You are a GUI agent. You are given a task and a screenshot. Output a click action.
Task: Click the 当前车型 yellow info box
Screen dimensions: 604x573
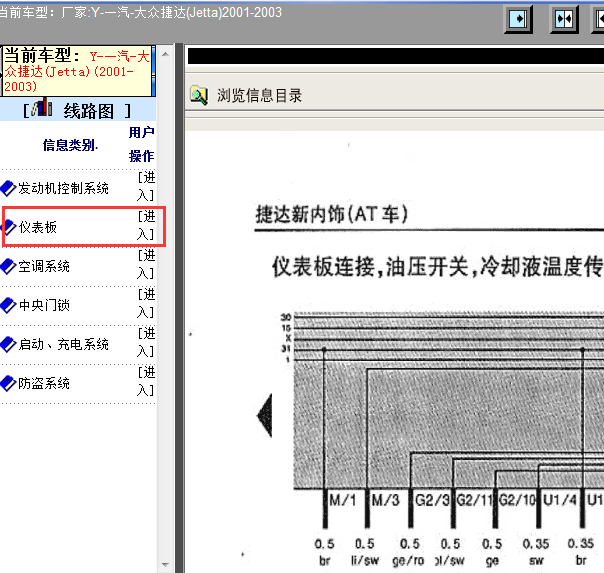77,71
